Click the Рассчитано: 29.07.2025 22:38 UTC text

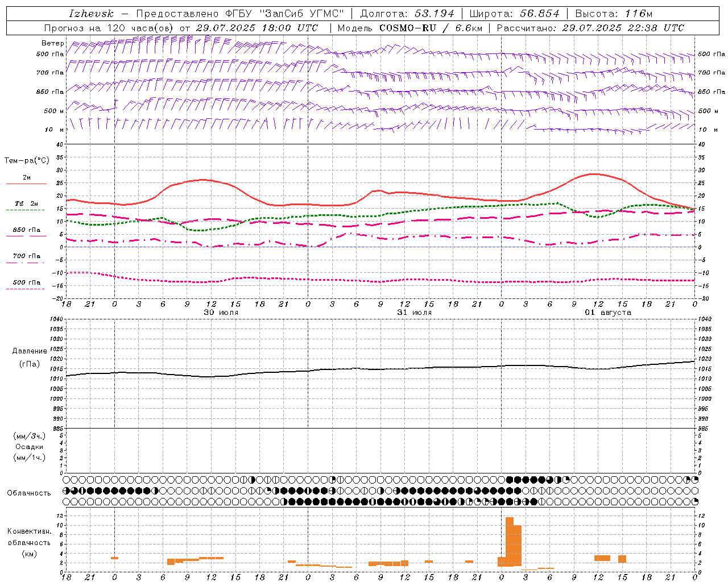pyautogui.click(x=590, y=28)
